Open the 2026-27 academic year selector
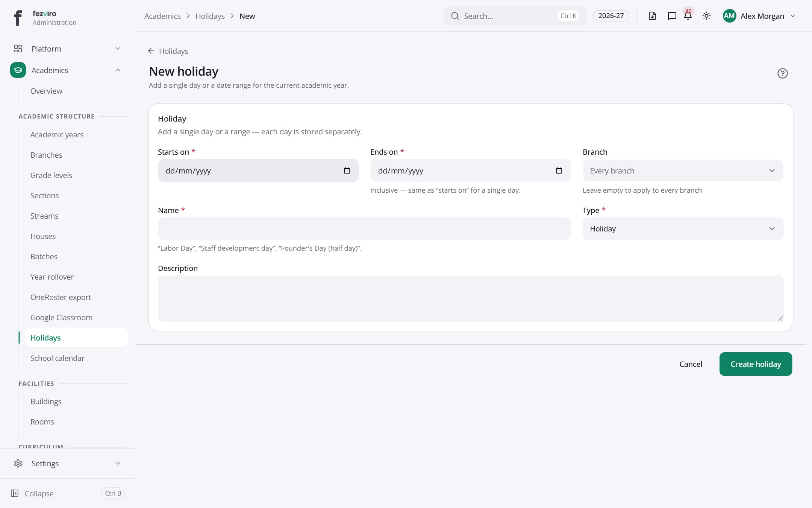The image size is (812, 508). click(x=611, y=16)
